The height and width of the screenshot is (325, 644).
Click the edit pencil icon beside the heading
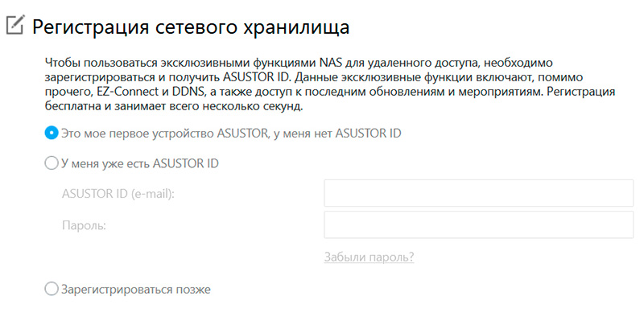14,25
